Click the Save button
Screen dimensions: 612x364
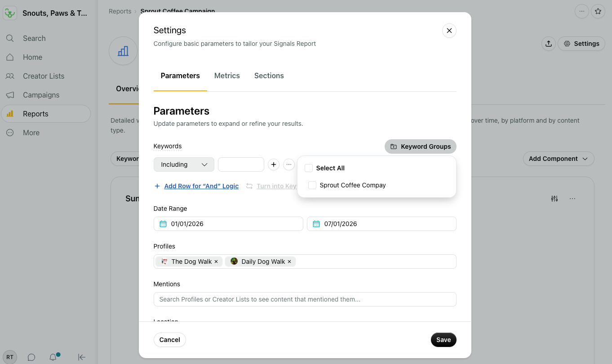(443, 340)
